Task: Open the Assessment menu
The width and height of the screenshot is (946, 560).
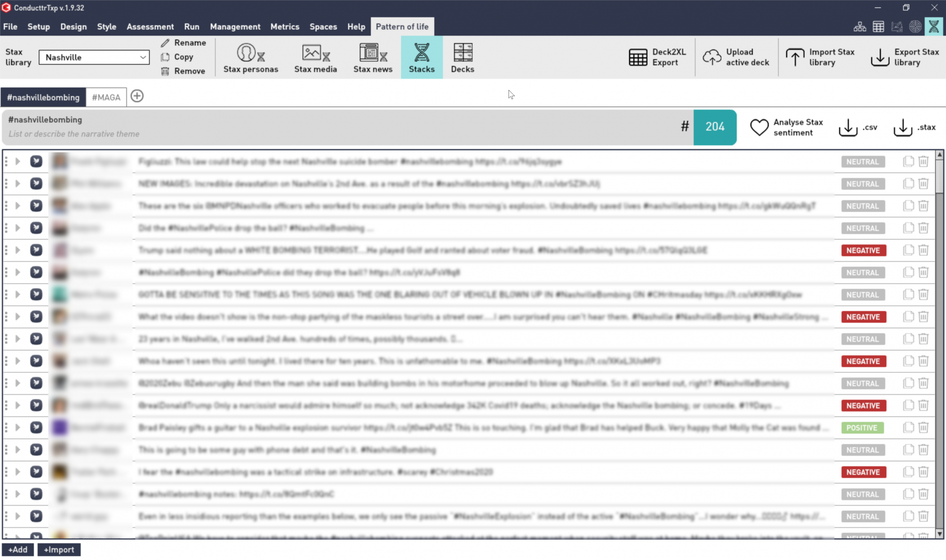Action: [150, 26]
